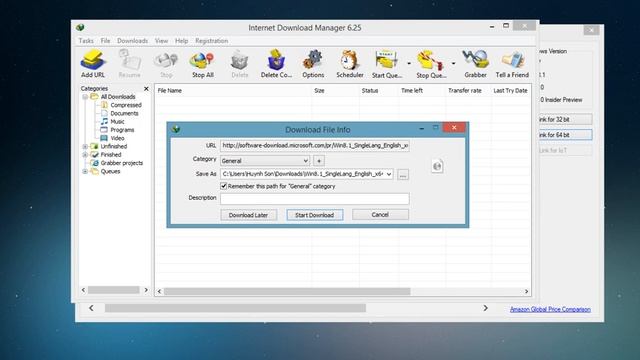640x360 pixels.
Task: Expand the Finished tree node
Action: 85,155
